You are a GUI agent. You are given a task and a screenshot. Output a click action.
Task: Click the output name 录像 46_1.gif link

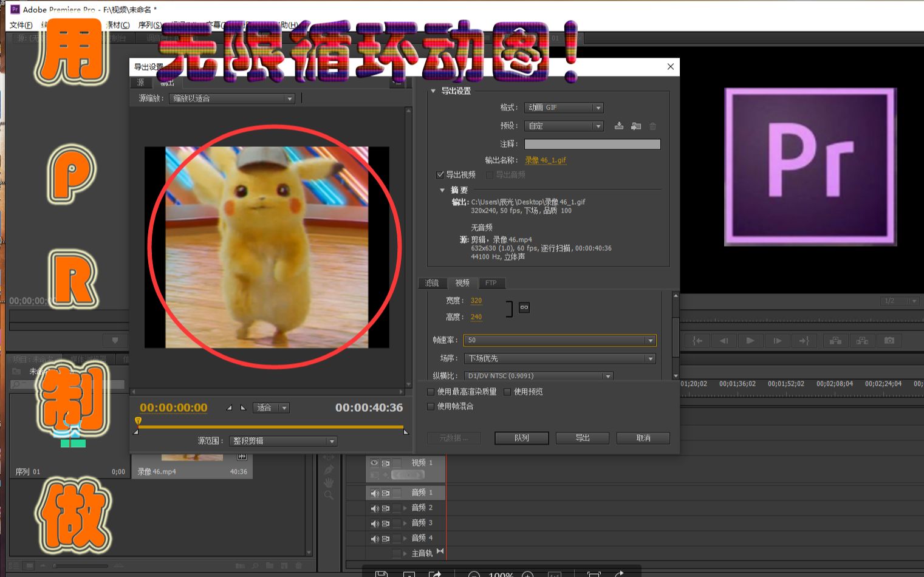click(546, 160)
